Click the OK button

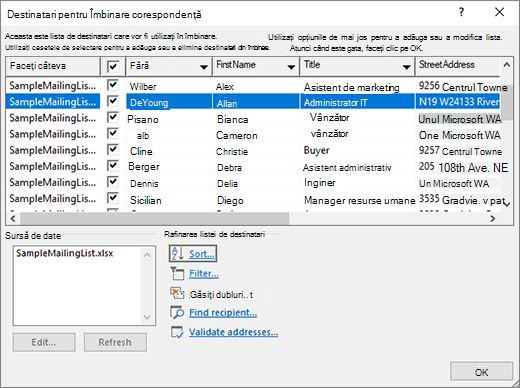pos(481,372)
